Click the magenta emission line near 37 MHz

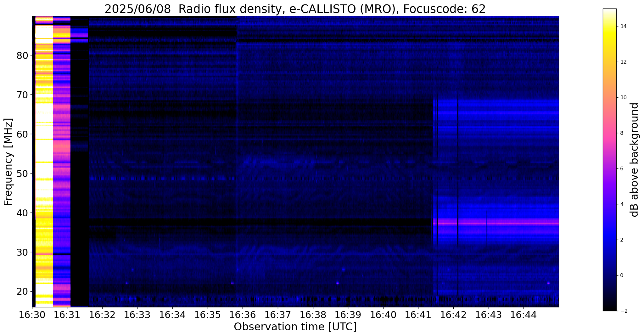(x=496, y=223)
